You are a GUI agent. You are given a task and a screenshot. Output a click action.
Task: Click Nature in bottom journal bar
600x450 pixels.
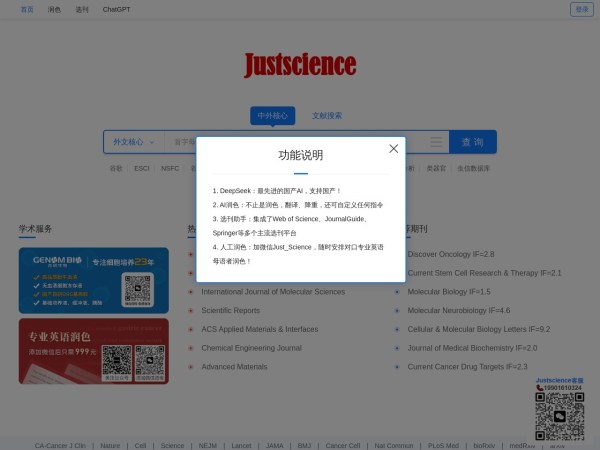tap(109, 446)
